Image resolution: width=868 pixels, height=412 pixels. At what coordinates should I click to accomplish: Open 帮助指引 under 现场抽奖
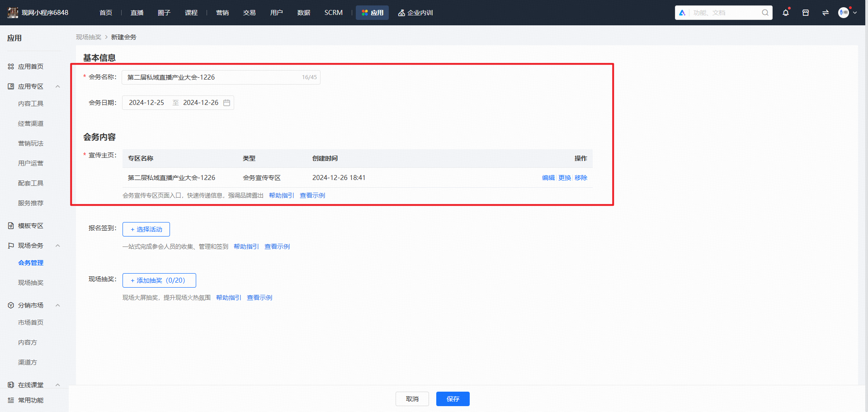pyautogui.click(x=229, y=298)
